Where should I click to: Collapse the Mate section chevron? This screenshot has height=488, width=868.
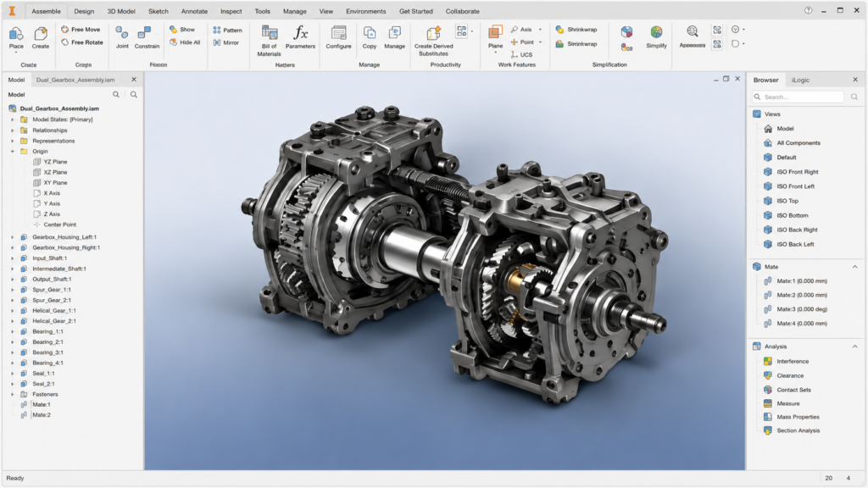(x=854, y=267)
